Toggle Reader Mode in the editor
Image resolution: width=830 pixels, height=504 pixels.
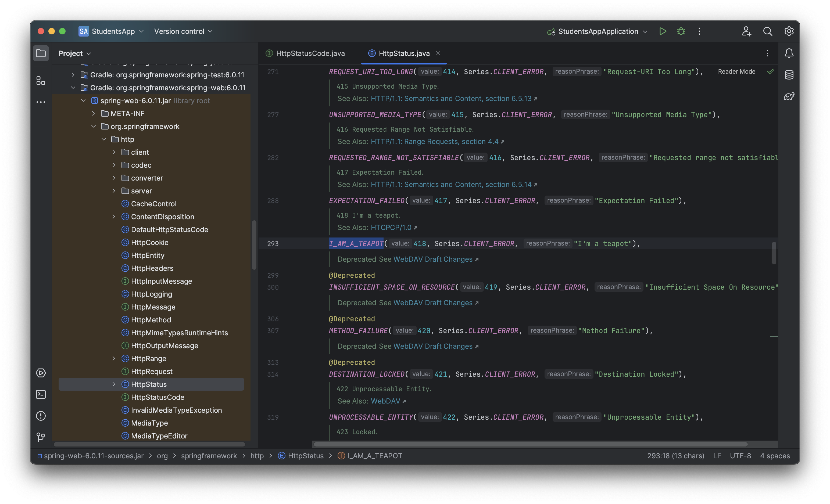click(736, 71)
